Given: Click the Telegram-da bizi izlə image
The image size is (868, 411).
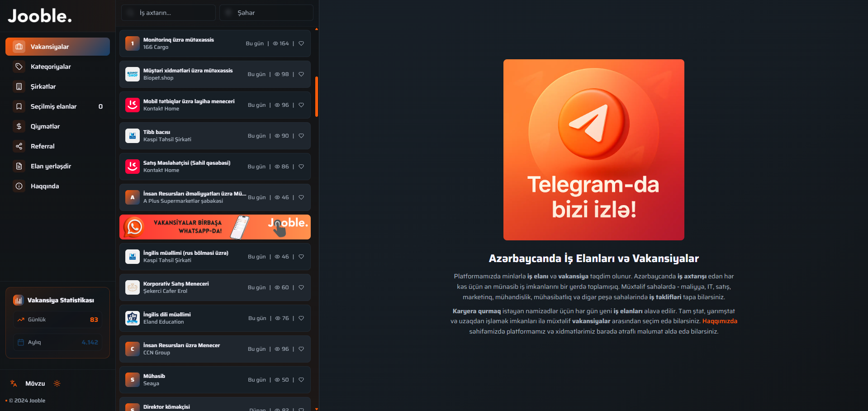Looking at the screenshot, I should click(593, 150).
